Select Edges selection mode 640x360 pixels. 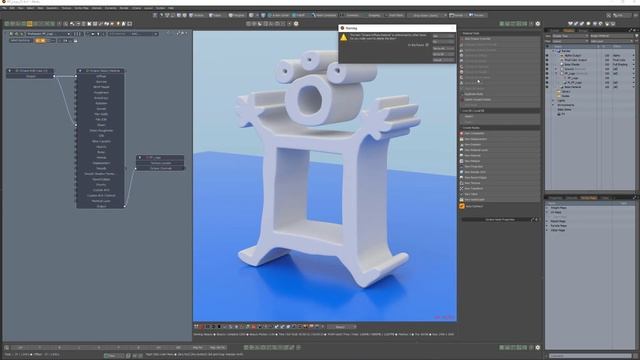tap(216, 15)
